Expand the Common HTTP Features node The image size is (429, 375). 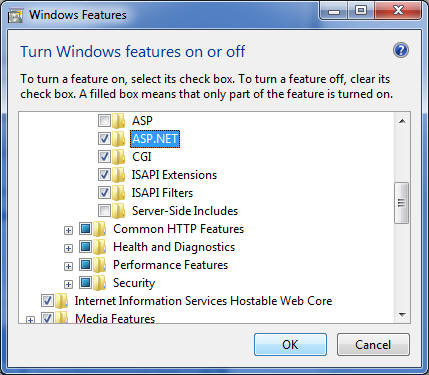tap(68, 230)
